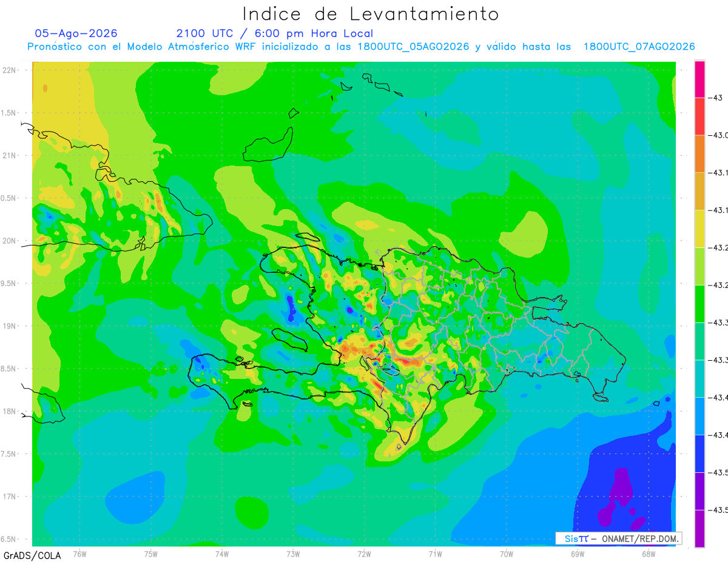The height and width of the screenshot is (562, 728).
Task: Click the '2100 UTC / 6:00 pm Hora Local' time text
Action: [275, 33]
